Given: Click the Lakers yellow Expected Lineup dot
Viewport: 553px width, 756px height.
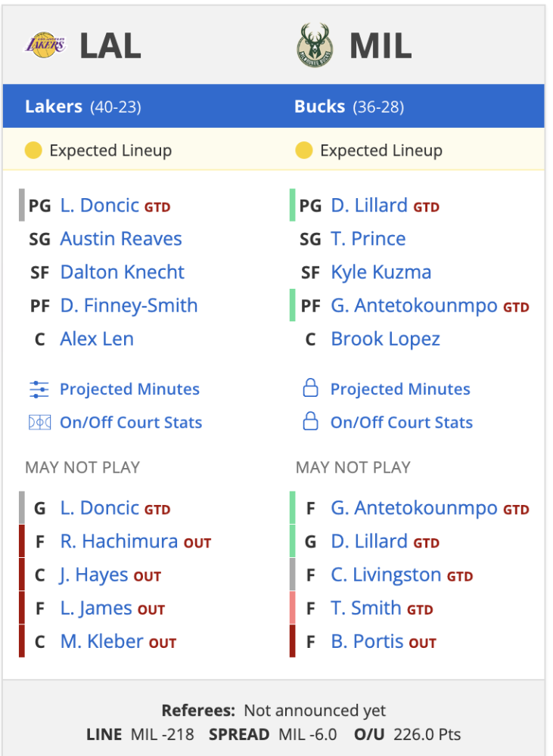Looking at the screenshot, I should tap(33, 150).
